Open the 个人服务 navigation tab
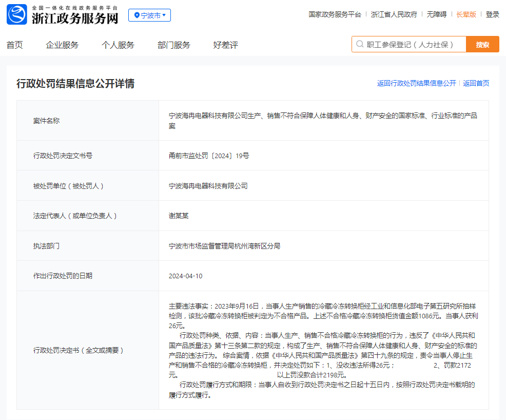The height and width of the screenshot is (420, 506). 118,45
